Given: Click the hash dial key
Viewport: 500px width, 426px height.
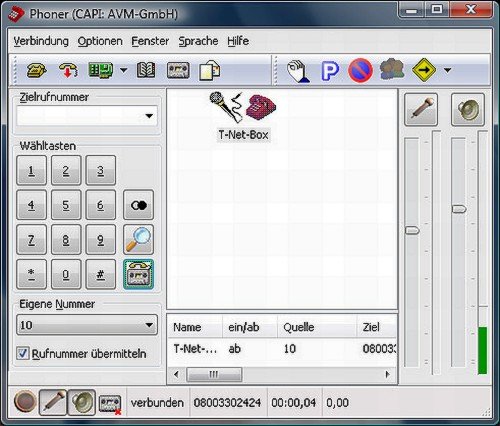Looking at the screenshot, I should point(101,274).
